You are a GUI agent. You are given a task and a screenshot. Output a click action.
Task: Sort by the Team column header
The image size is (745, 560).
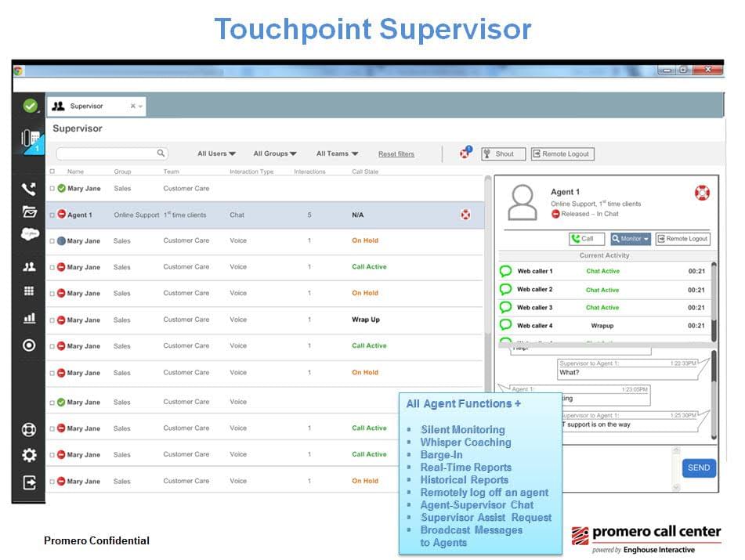click(171, 172)
